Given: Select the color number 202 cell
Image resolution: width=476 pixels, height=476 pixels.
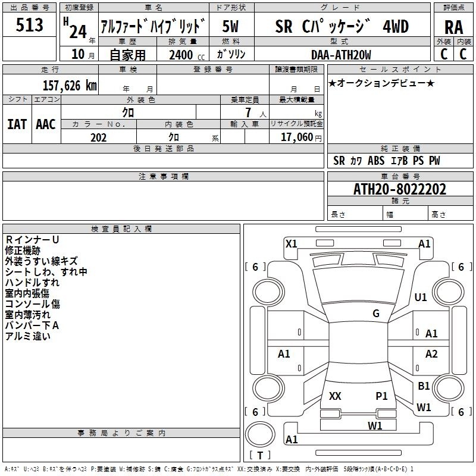Looking at the screenshot, I should [x=98, y=137].
